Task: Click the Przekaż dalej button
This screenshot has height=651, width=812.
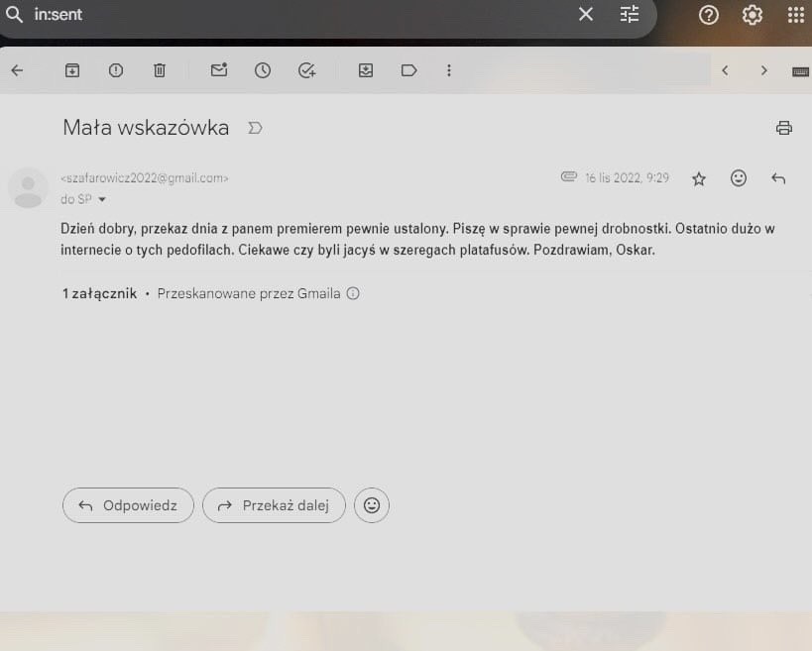Action: coord(274,505)
